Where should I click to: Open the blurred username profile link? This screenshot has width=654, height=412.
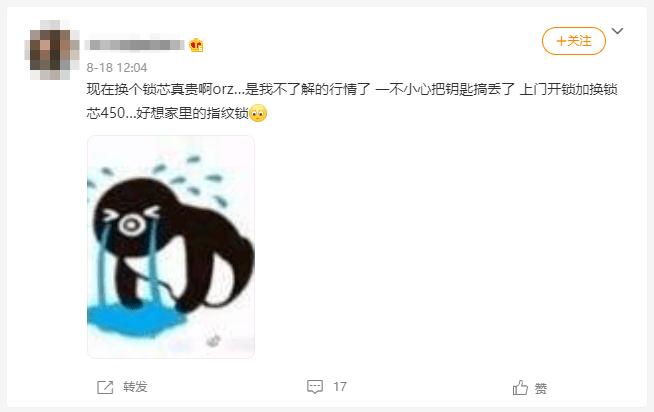[135, 45]
